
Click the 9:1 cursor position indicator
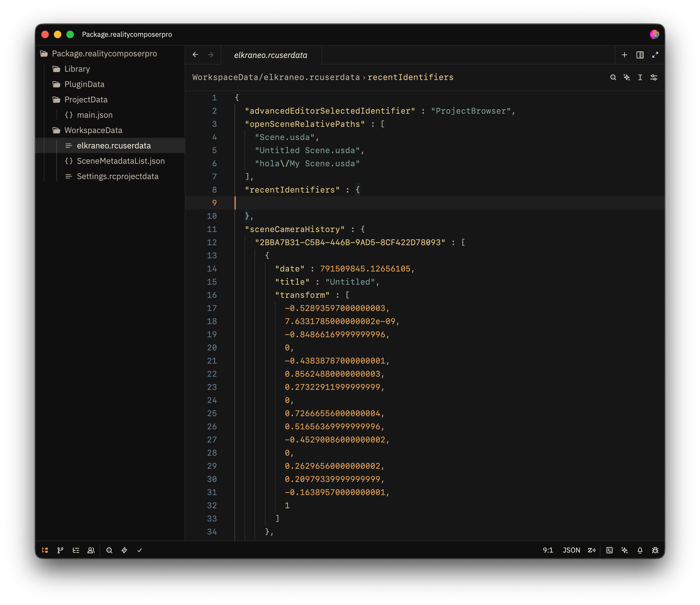(x=548, y=550)
